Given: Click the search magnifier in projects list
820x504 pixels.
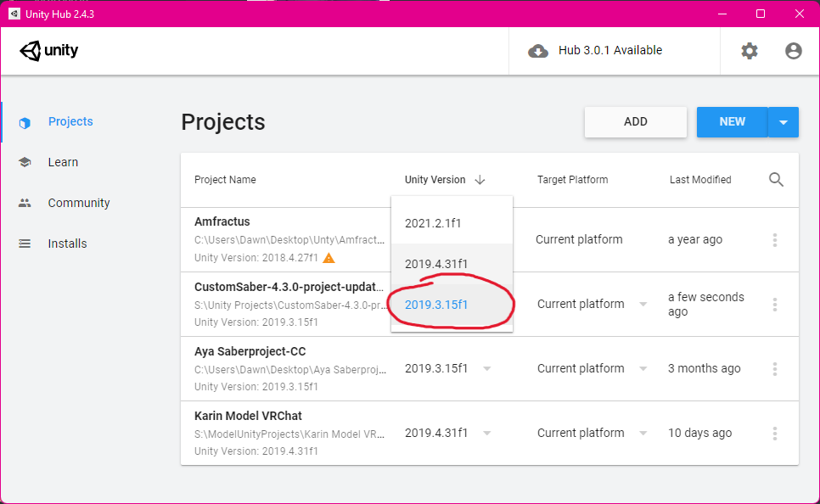Looking at the screenshot, I should click(776, 179).
